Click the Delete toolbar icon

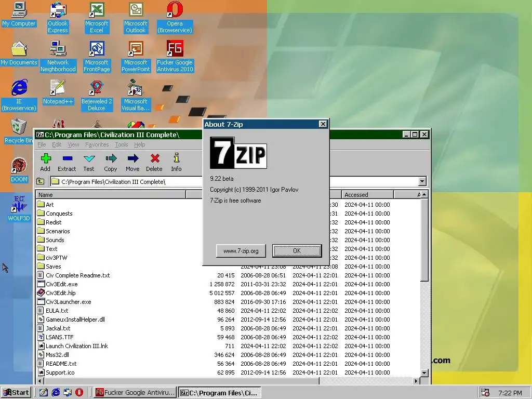[x=154, y=163]
